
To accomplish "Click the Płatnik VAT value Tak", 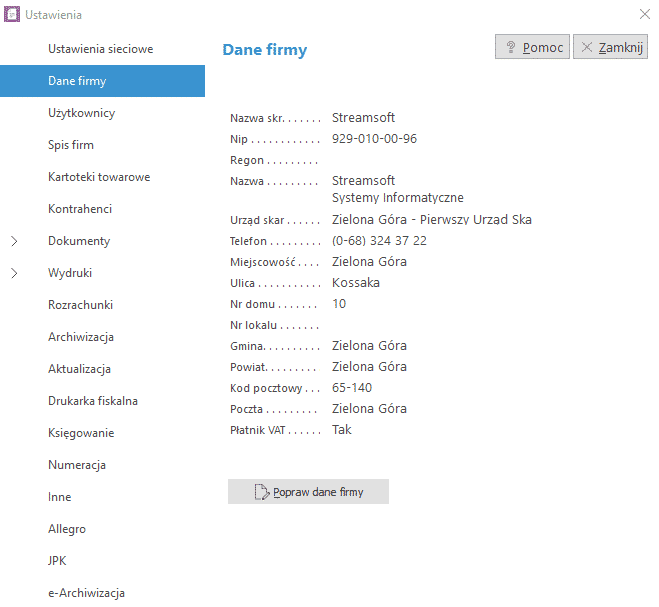I will pos(342,430).
